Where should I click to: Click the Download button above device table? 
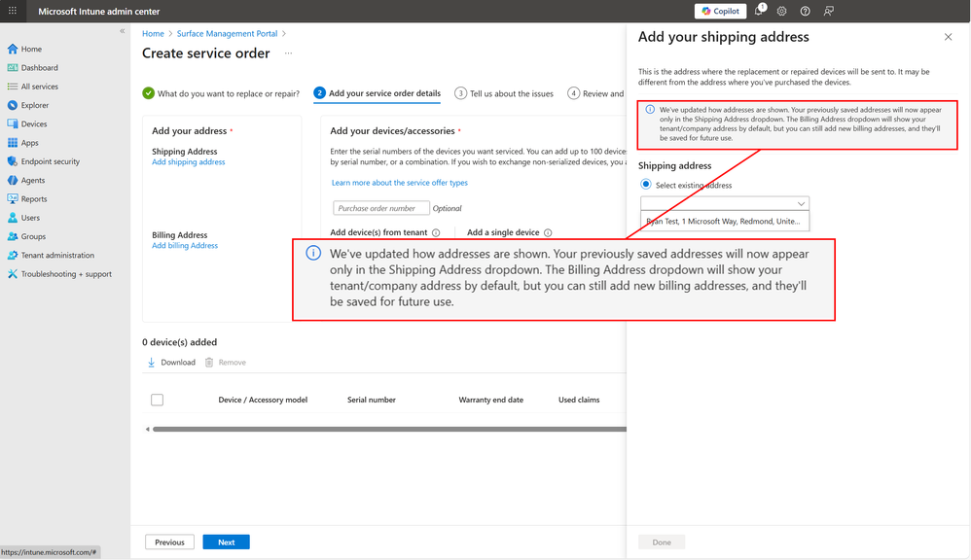[171, 363]
